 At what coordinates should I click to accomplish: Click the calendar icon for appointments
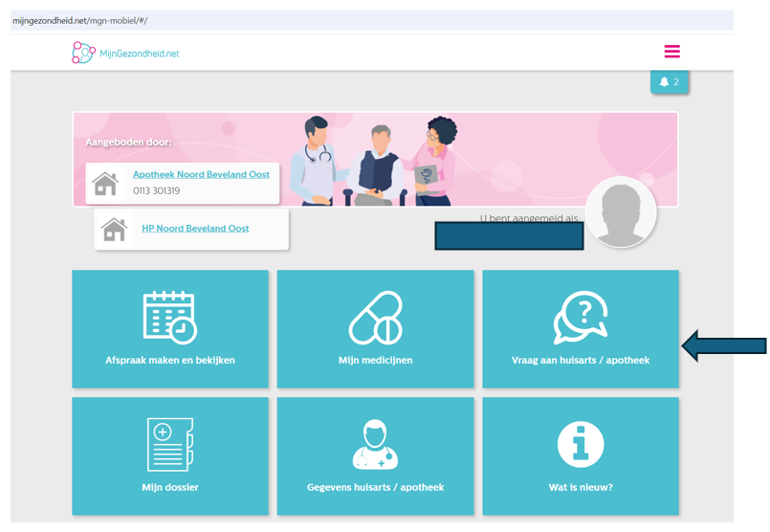click(x=169, y=317)
